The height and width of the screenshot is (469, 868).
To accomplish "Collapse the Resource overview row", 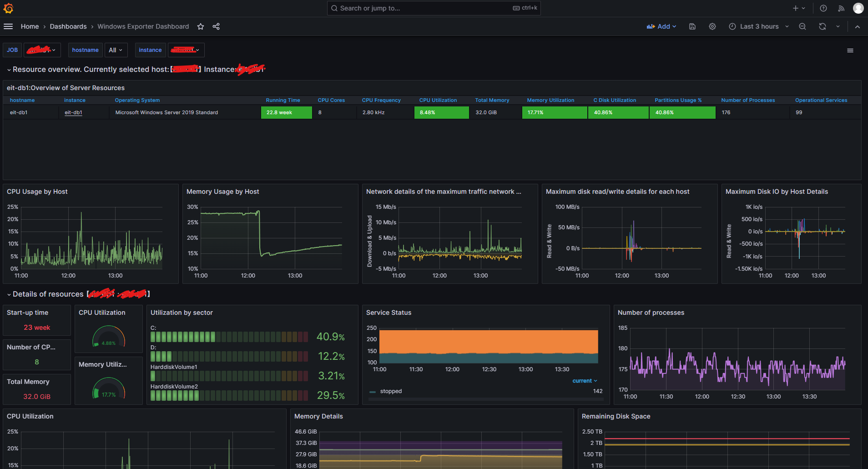I will click(9, 70).
